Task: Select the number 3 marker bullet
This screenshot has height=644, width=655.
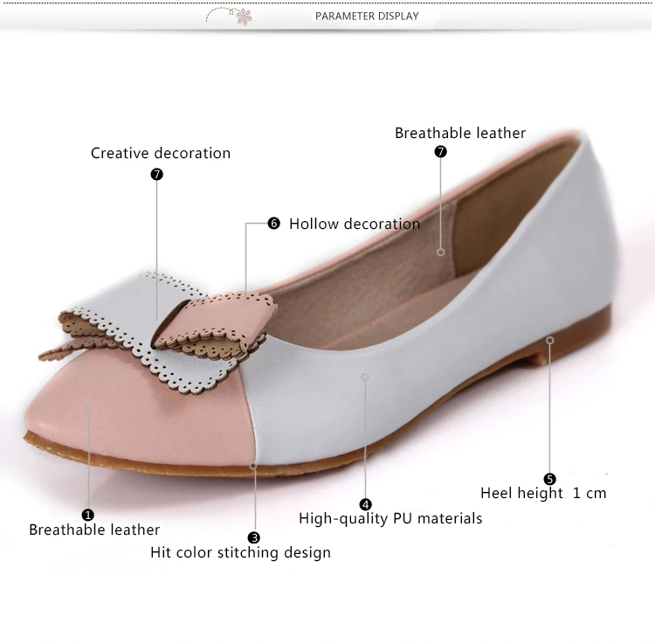Action: [x=254, y=537]
